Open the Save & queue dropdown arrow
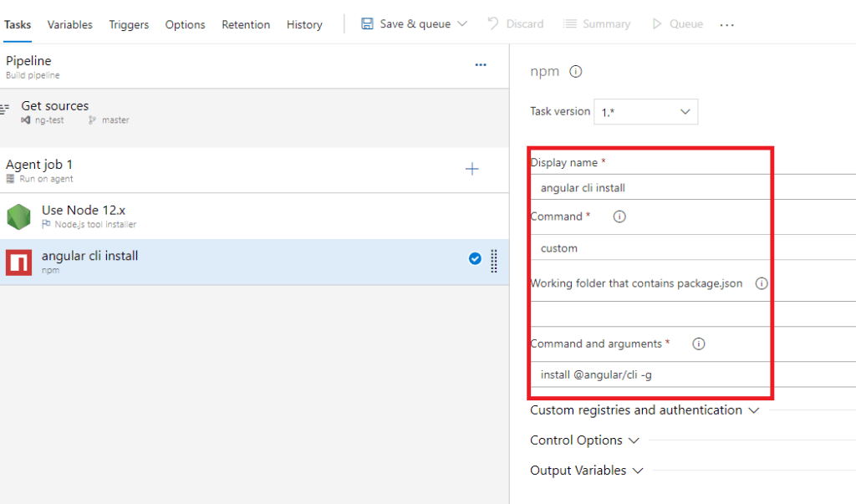This screenshot has height=504, width=856. click(462, 24)
